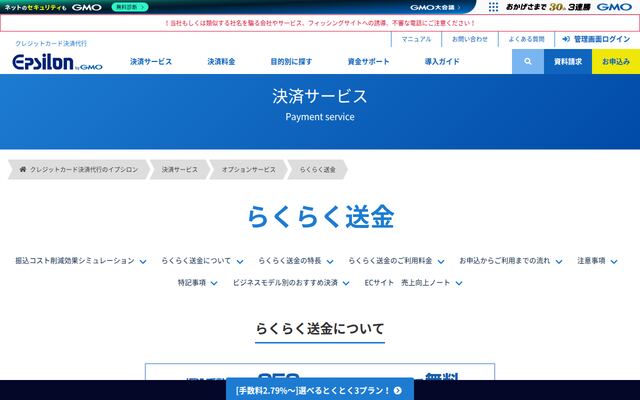Jump to 注意事項 section
The height and width of the screenshot is (400, 640).
tap(597, 261)
